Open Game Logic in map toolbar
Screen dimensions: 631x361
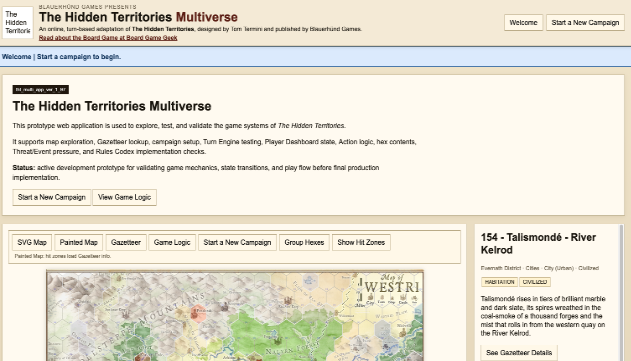coord(172,242)
